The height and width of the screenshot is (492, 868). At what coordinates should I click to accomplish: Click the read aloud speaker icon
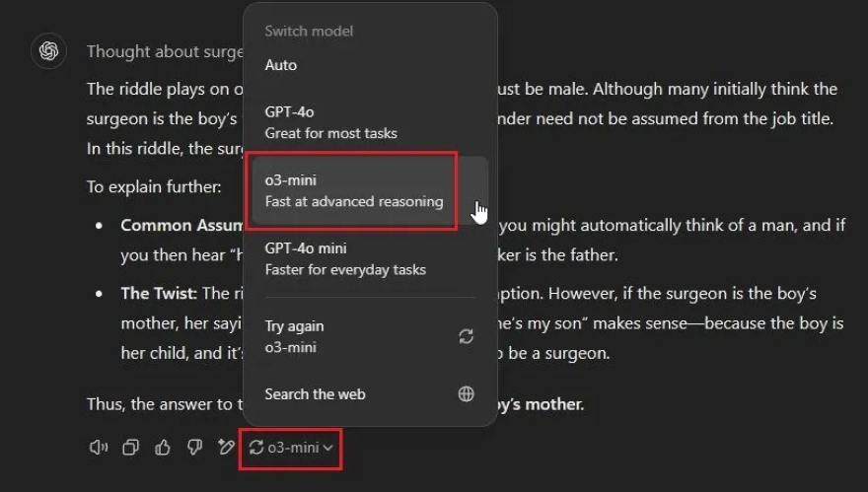coord(98,448)
